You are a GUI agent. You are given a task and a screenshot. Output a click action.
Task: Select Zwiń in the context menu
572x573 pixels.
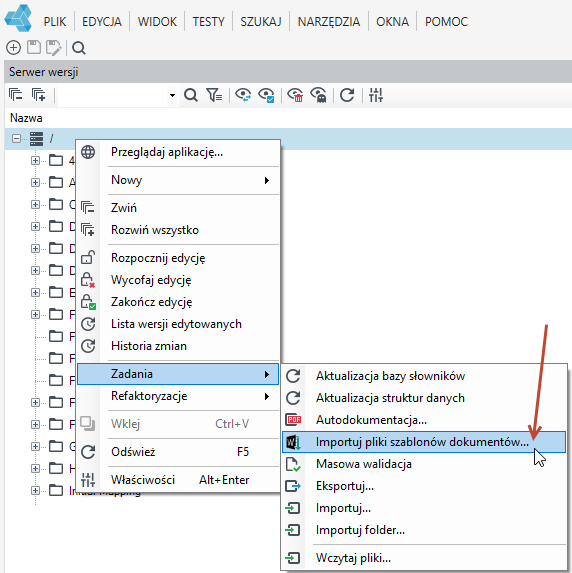click(178, 208)
